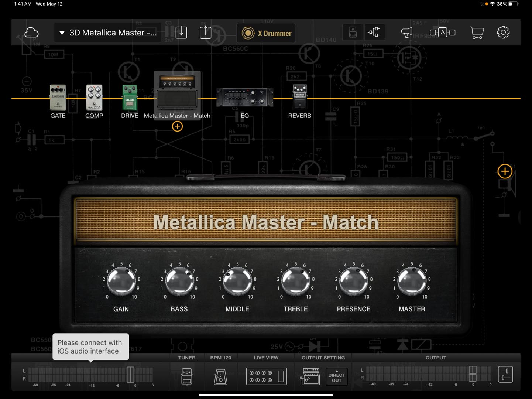Click the LIVE VIEW label

click(x=266, y=358)
